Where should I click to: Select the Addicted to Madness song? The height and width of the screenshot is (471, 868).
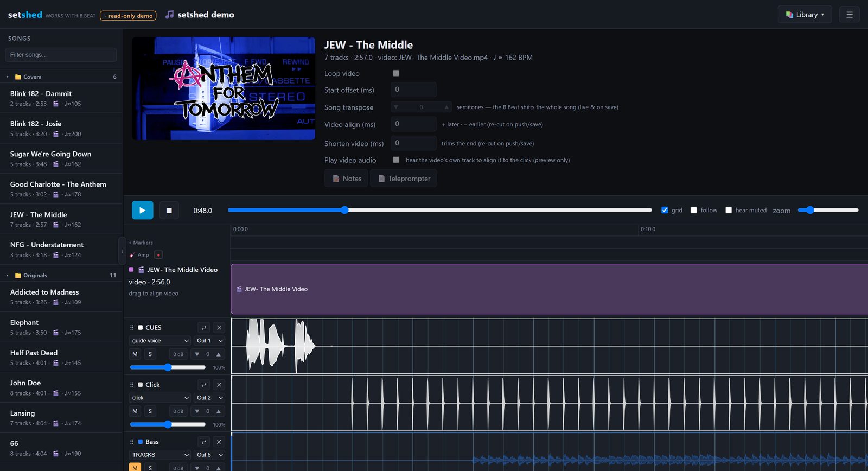[61, 297]
